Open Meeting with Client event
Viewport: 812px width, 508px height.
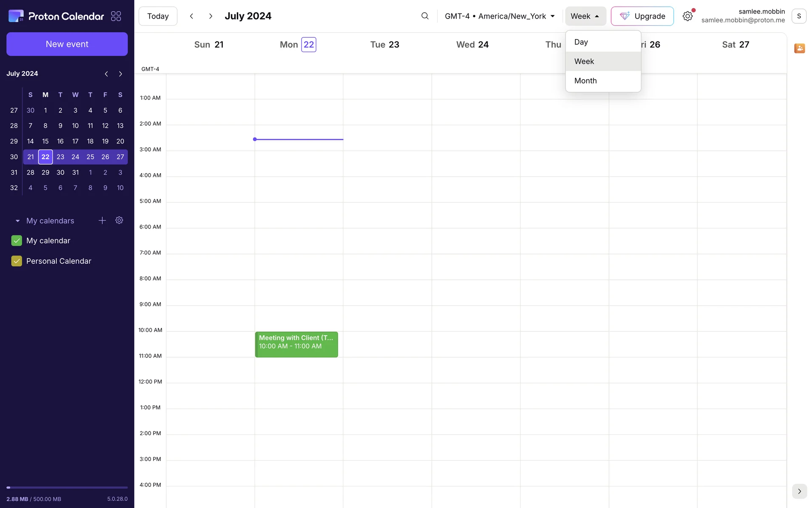point(296,344)
